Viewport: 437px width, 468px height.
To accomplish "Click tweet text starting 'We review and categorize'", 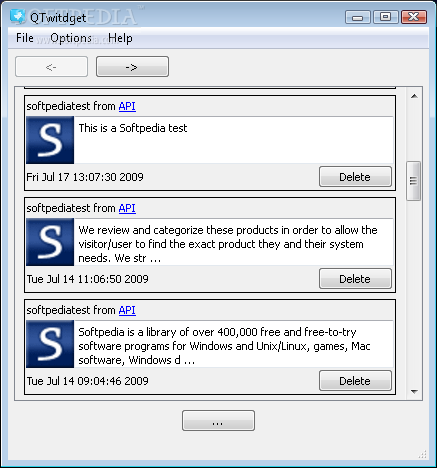I will (228, 244).
